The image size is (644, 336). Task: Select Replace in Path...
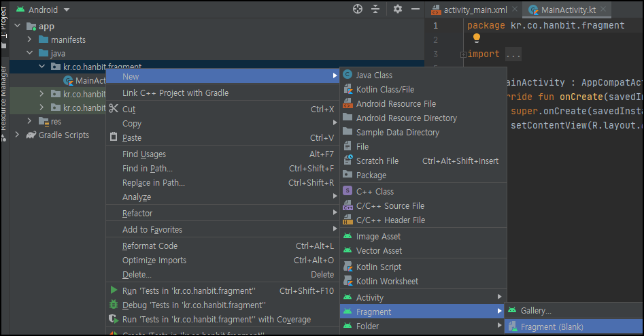tap(222, 183)
